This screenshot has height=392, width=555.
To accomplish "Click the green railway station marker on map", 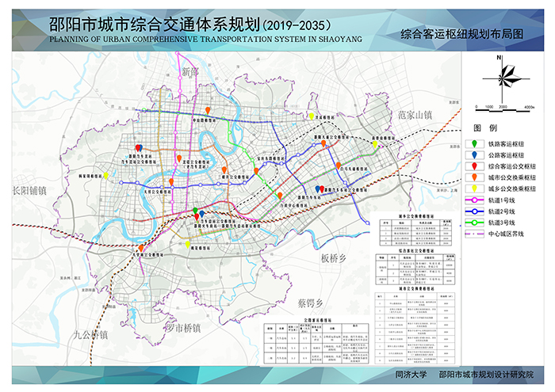I will click(196, 211).
